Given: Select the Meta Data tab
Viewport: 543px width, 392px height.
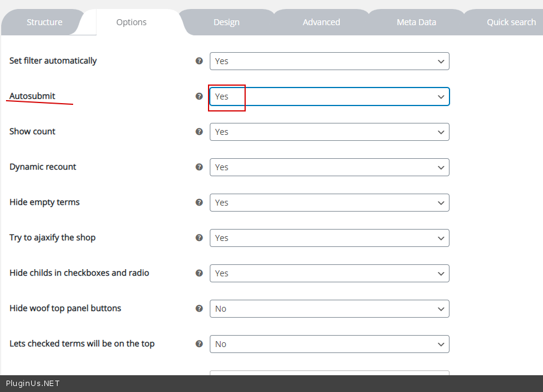Looking at the screenshot, I should click(x=416, y=22).
